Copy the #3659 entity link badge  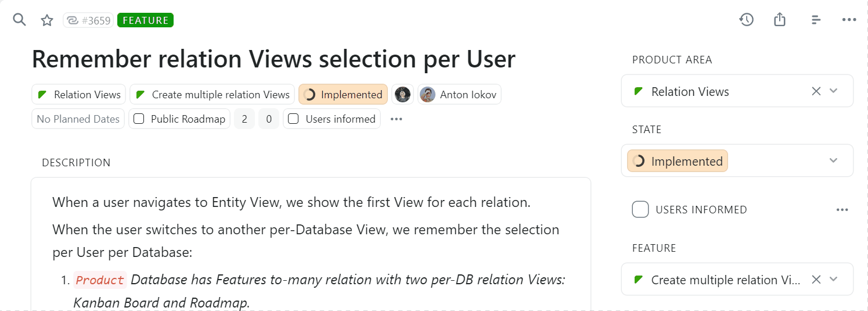(x=88, y=20)
